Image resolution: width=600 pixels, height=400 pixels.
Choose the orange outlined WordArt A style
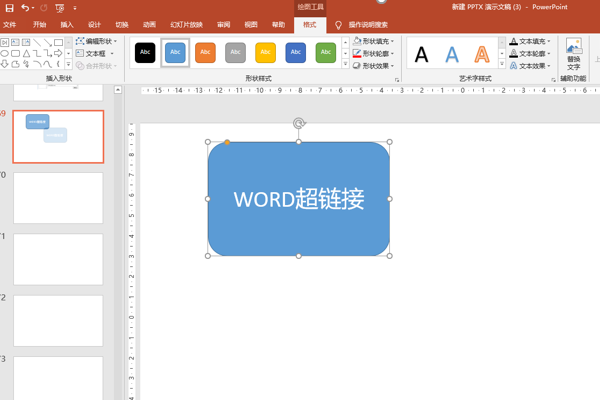[482, 54]
